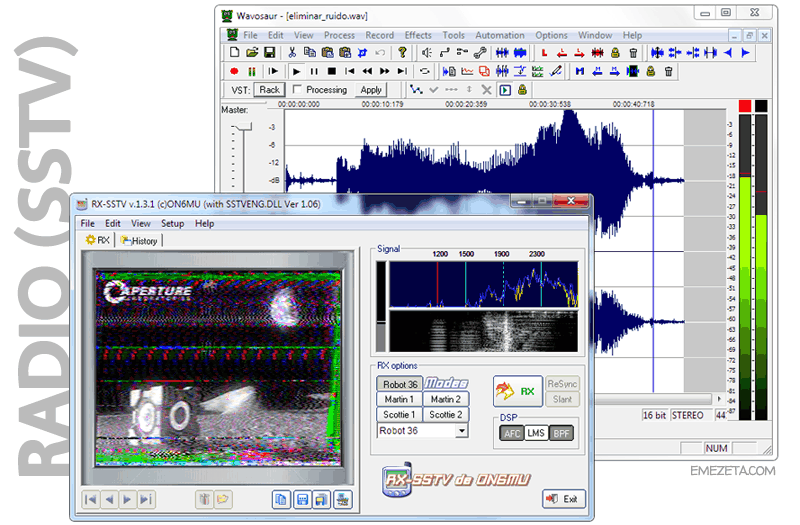Click the black clip indicator above right meter
The width and height of the screenshot is (800, 525).
761,106
